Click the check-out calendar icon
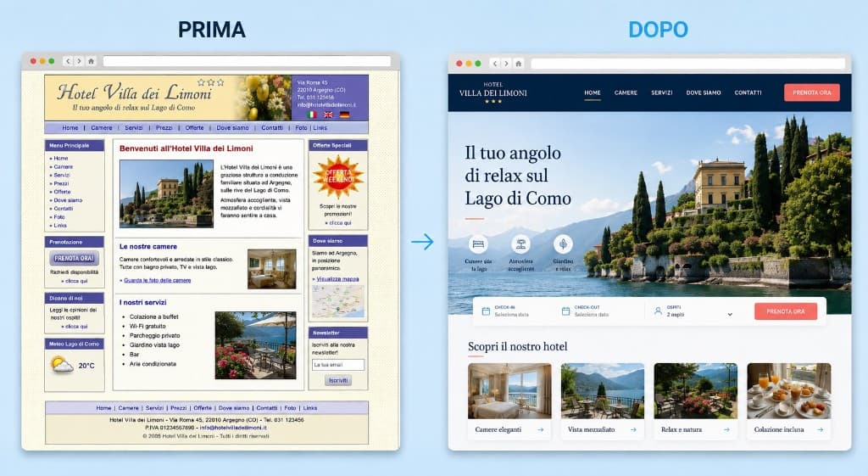 pos(565,311)
